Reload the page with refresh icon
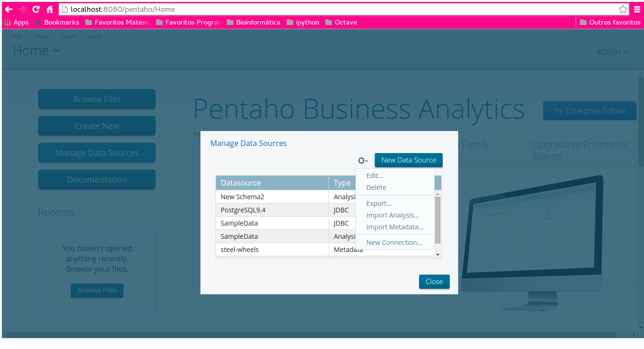Image resolution: width=644 pixels, height=349 pixels. coord(36,9)
